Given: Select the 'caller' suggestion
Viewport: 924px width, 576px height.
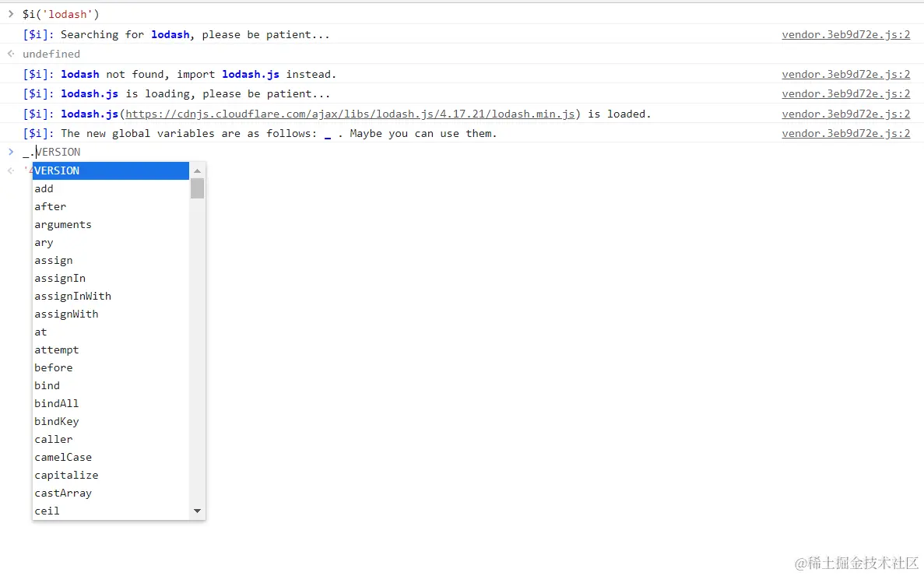Looking at the screenshot, I should click(111, 439).
